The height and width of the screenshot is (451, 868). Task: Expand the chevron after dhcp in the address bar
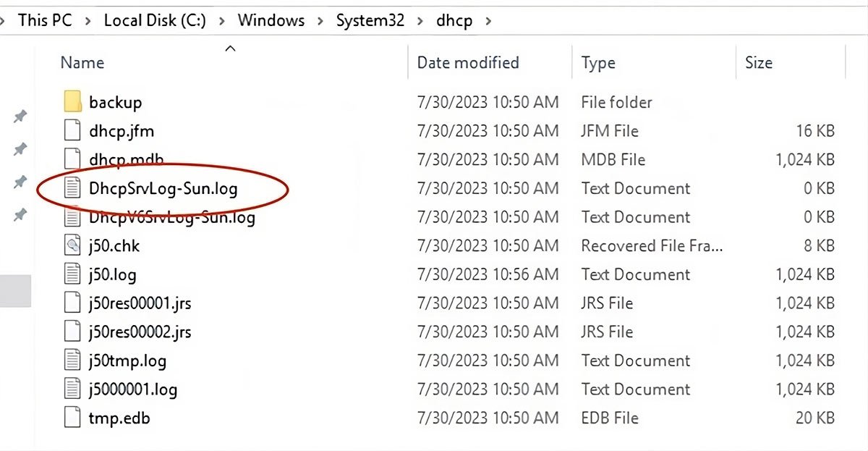point(489,20)
